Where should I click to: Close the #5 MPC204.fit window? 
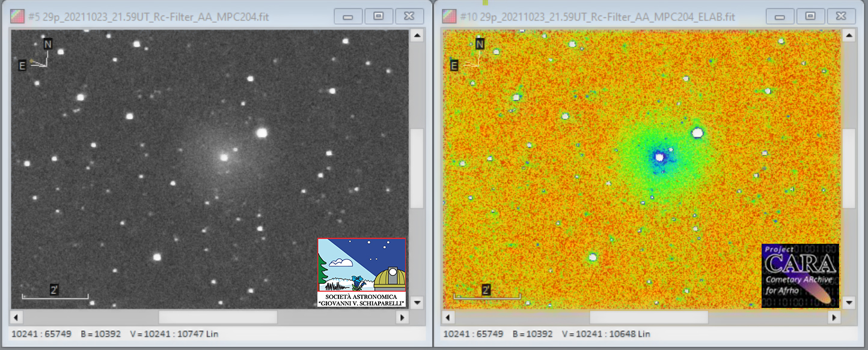point(409,16)
